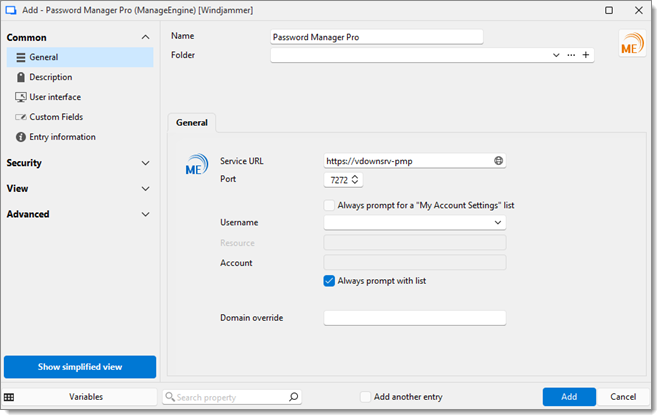Open the Description section in sidebar

tap(50, 77)
